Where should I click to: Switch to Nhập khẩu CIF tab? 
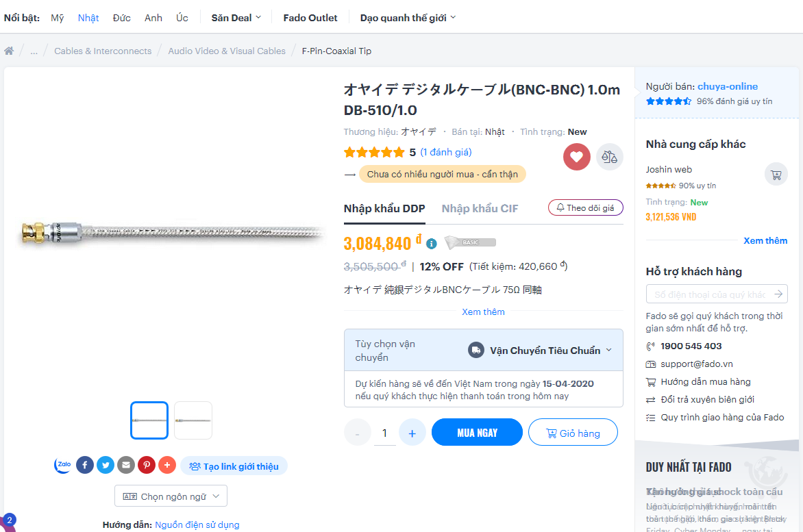[480, 209]
